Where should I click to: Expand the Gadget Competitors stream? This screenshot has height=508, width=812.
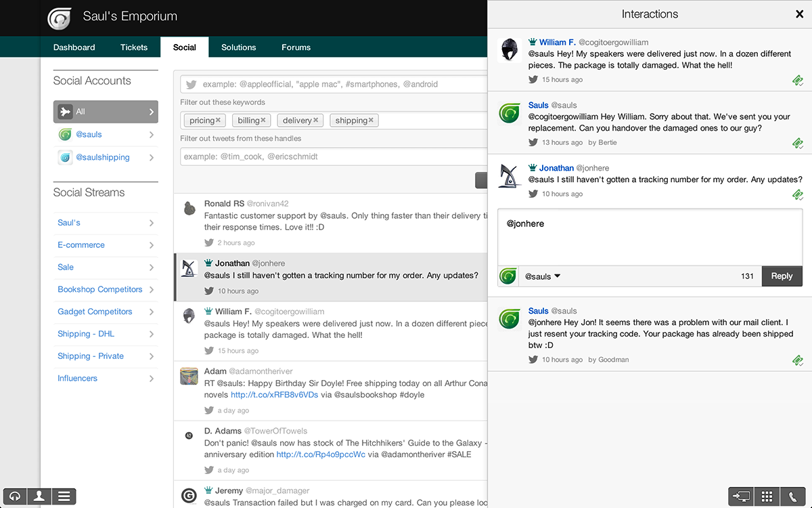[151, 312]
